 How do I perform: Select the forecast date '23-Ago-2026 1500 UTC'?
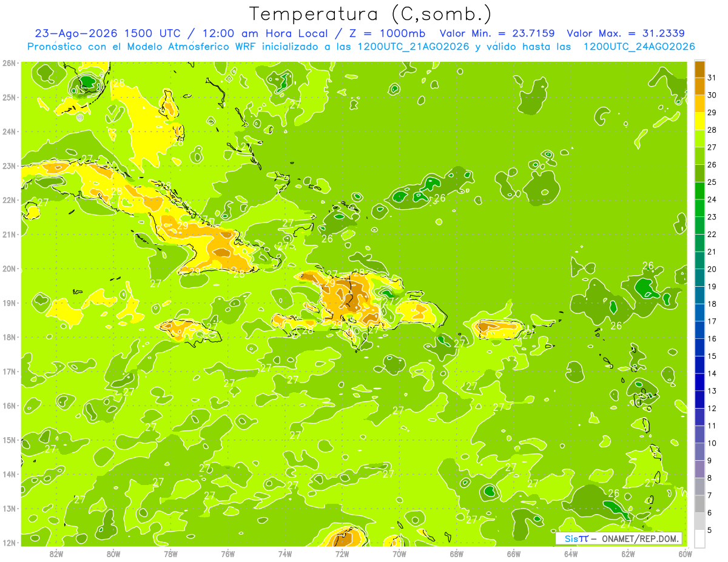pos(107,33)
